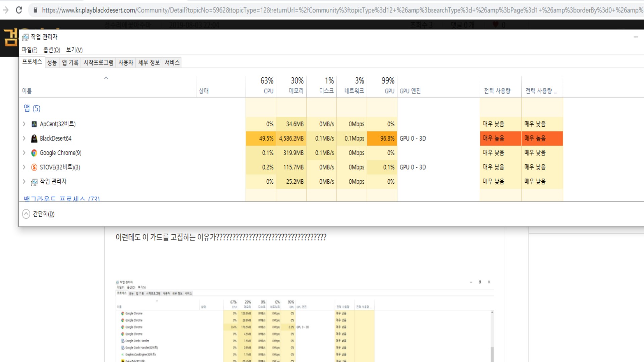The width and height of the screenshot is (644, 362).
Task: Click BlackDesert64 GPU value 96.8%
Action: [382, 138]
